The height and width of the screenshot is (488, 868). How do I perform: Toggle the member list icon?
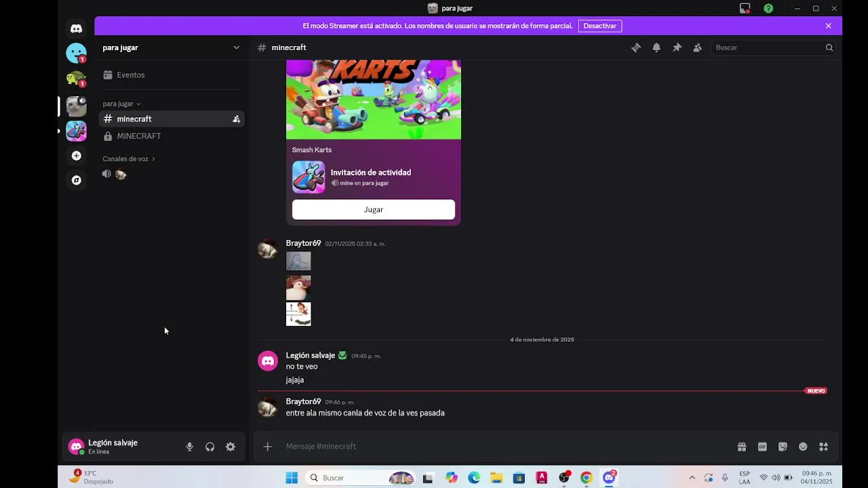697,47
